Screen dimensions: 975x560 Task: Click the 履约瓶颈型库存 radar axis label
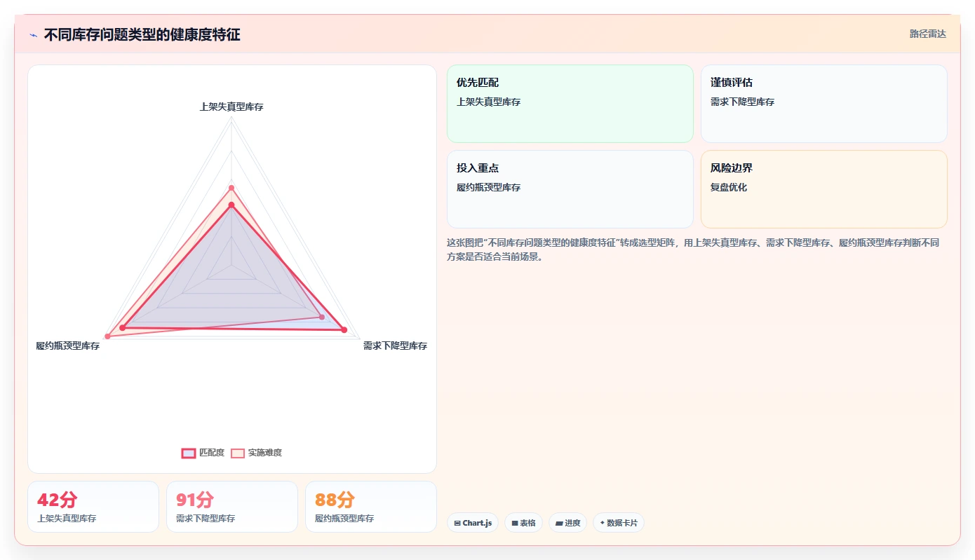tap(68, 346)
